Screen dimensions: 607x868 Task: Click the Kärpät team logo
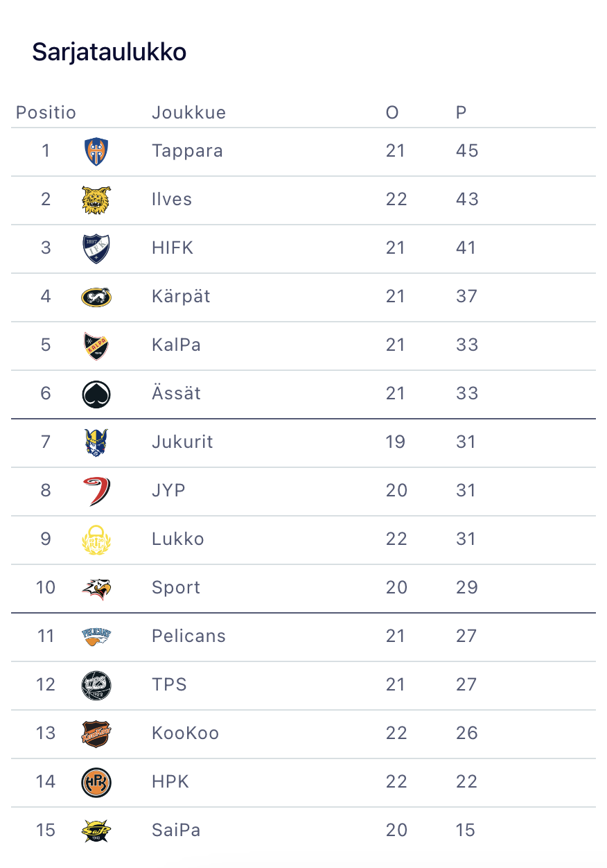click(96, 297)
